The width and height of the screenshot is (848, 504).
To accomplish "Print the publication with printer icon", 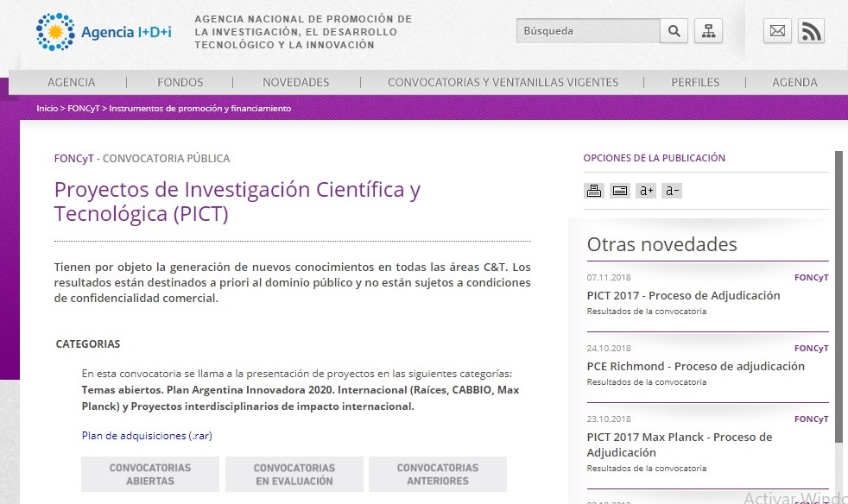I will click(594, 191).
